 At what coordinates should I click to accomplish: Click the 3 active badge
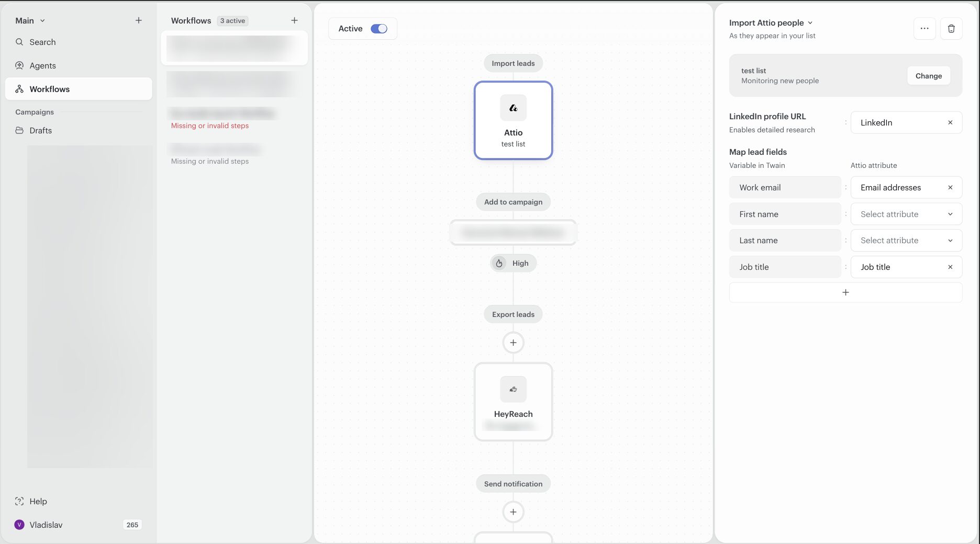(x=232, y=21)
